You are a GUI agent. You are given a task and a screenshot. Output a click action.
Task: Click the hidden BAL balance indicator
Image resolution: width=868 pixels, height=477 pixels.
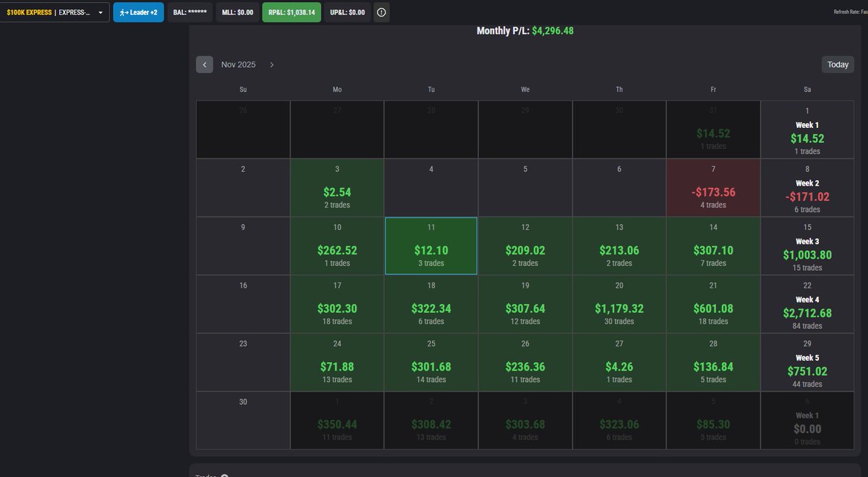pyautogui.click(x=190, y=12)
